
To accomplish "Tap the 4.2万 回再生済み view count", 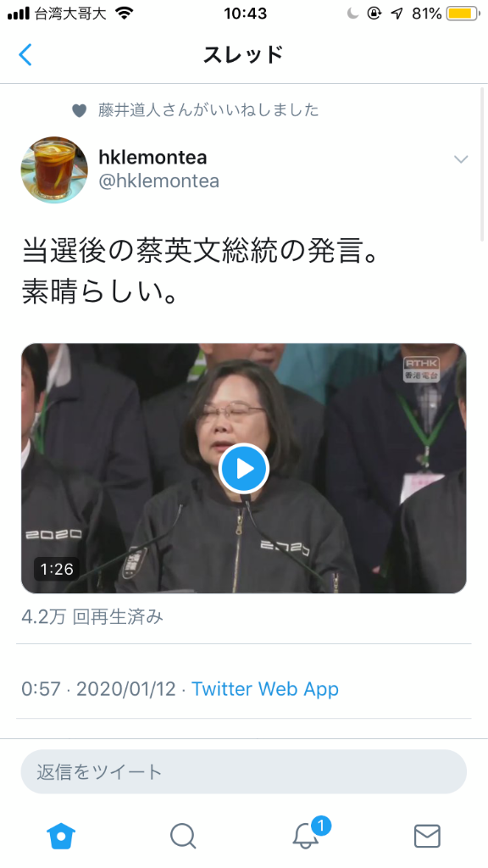I will [x=92, y=617].
